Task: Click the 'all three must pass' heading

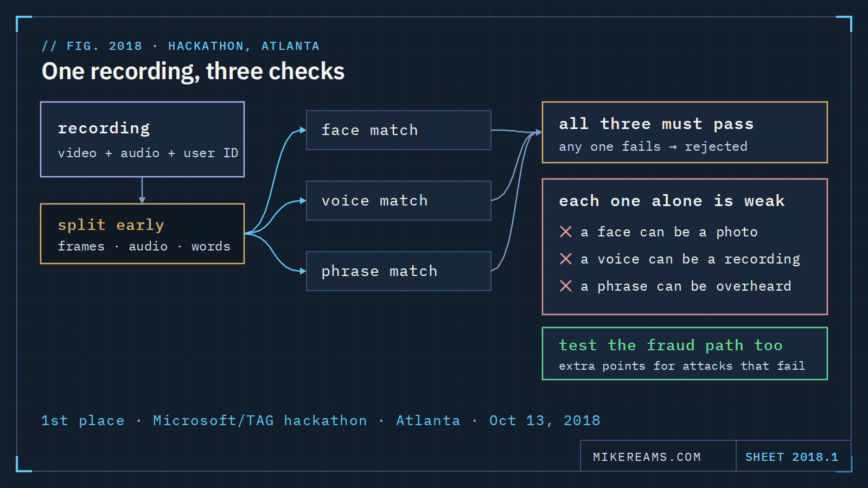Action: 656,124
